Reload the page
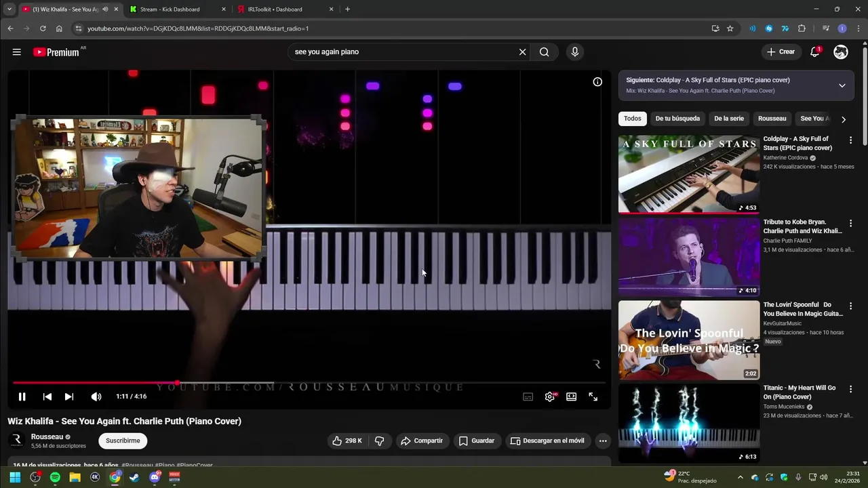868x488 pixels. [43, 28]
